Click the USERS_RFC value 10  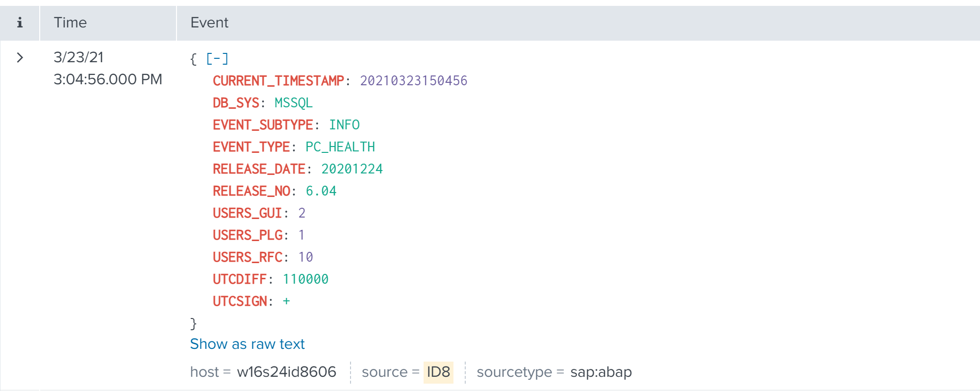305,257
